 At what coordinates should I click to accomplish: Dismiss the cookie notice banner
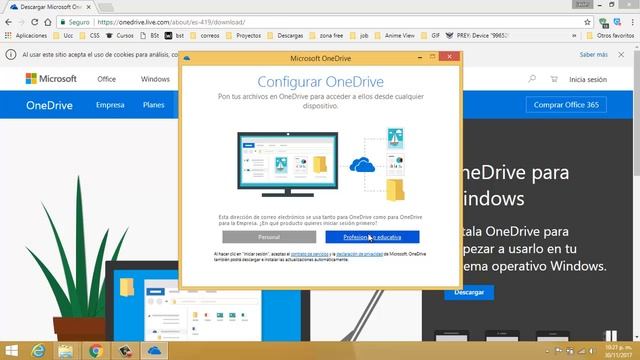tap(621, 54)
